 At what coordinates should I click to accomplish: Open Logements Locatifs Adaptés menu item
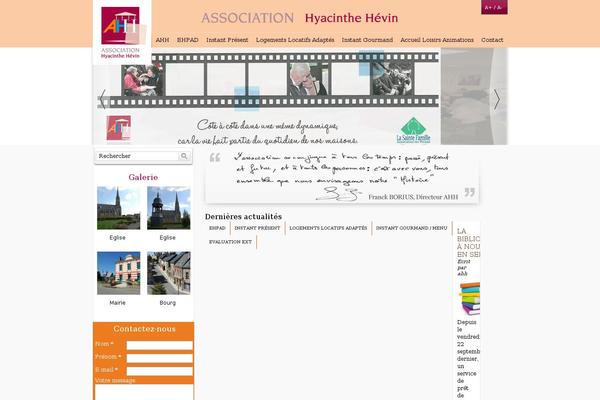(295, 40)
